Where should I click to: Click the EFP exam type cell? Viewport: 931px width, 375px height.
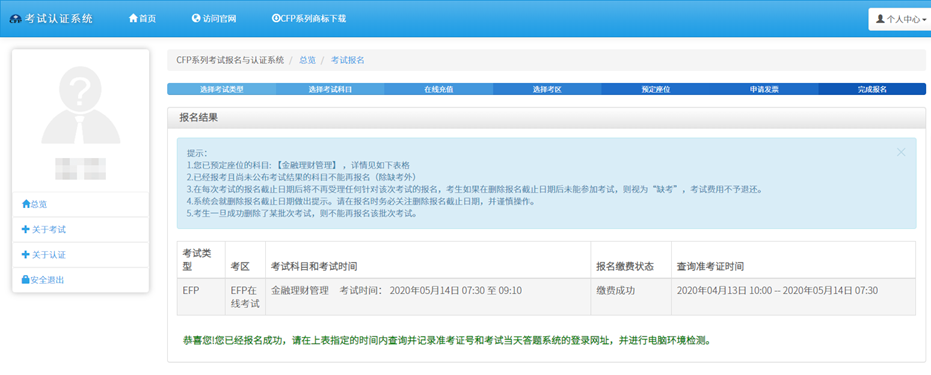[x=201, y=297]
